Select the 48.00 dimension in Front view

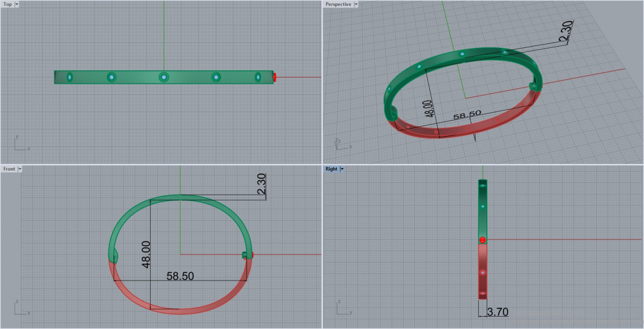[145, 255]
